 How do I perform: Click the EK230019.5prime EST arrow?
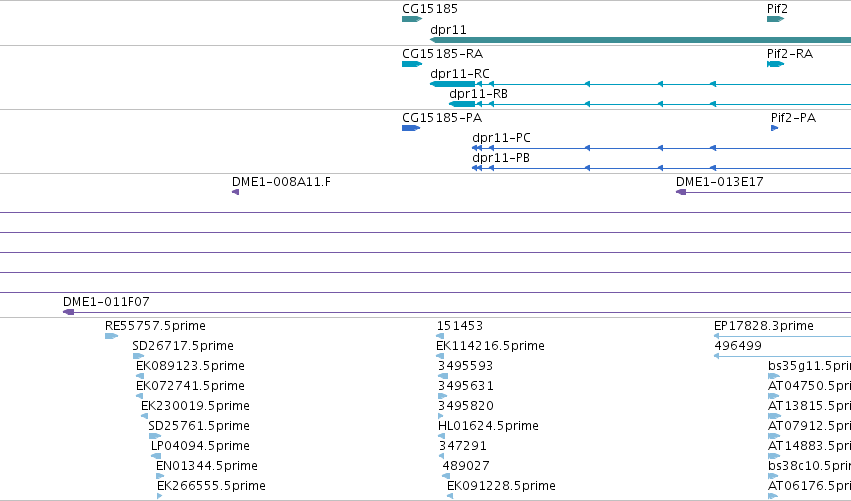pos(144,416)
